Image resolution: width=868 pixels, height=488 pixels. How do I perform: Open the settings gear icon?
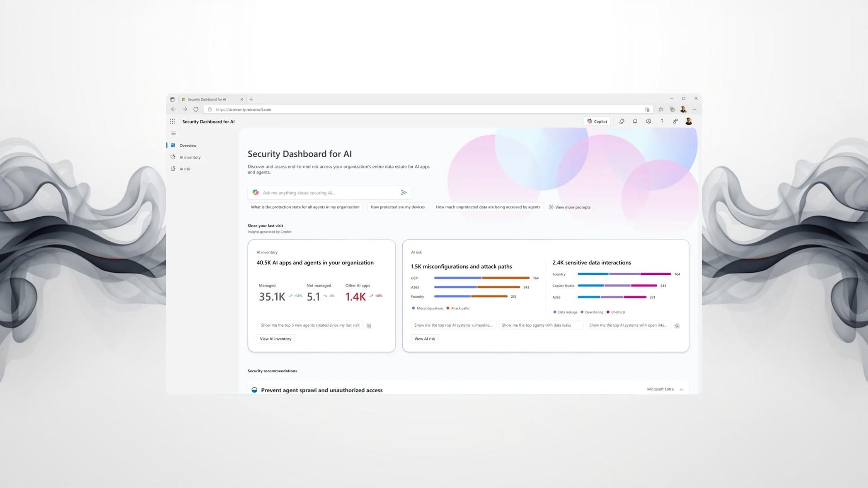pos(648,122)
